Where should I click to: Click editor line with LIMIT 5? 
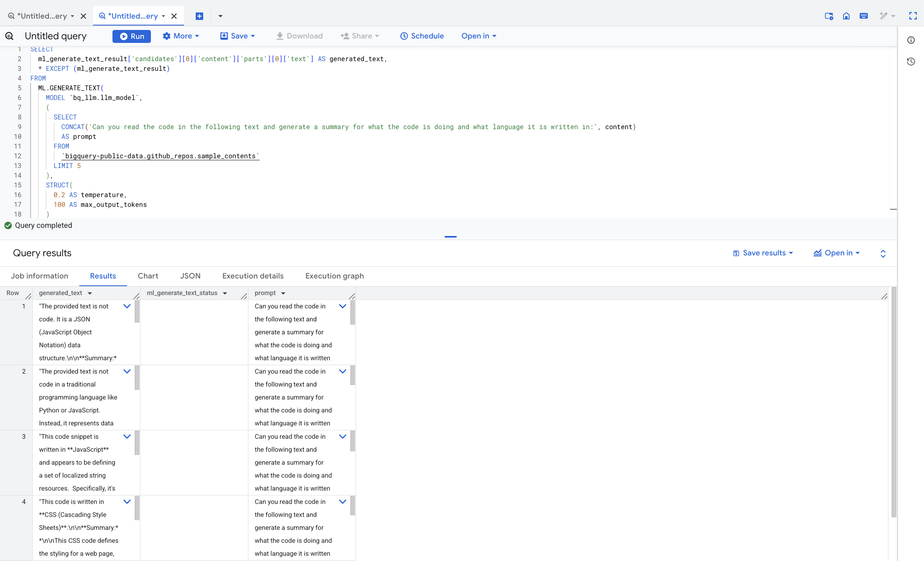click(67, 166)
